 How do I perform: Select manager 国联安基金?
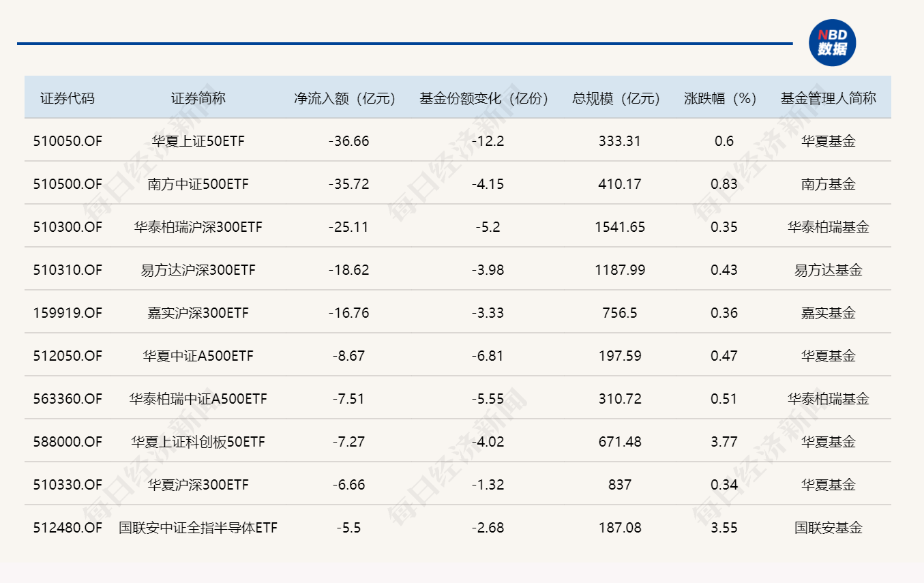point(829,528)
